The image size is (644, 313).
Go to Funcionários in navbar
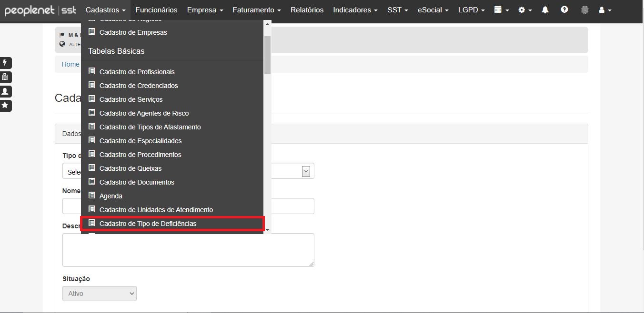pyautogui.click(x=156, y=10)
